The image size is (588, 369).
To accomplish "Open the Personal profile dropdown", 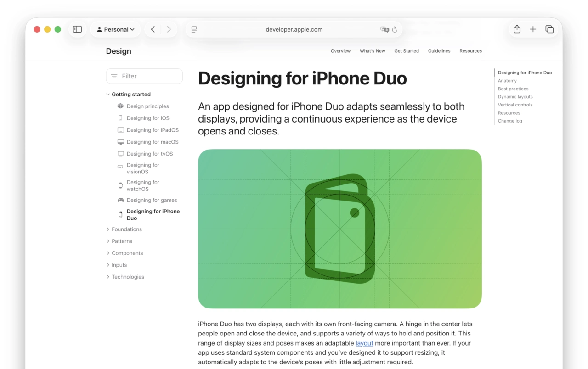I will [x=115, y=29].
